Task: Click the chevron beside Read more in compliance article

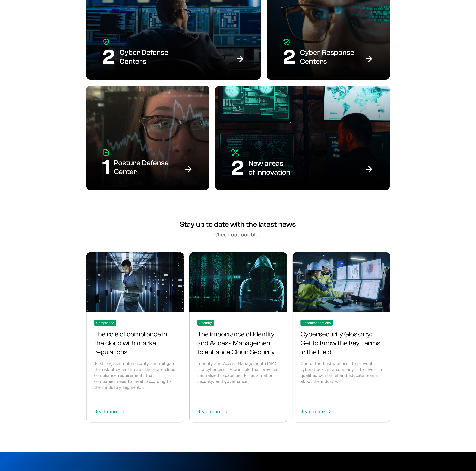Action: [123, 412]
